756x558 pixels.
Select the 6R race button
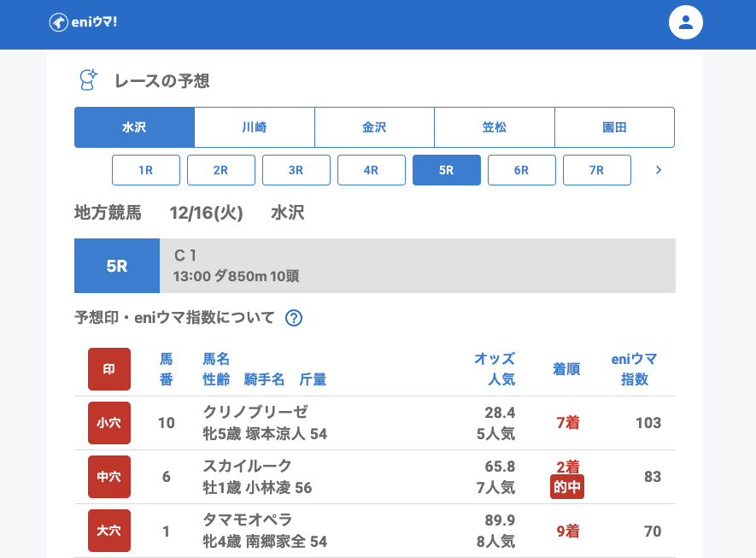522,170
